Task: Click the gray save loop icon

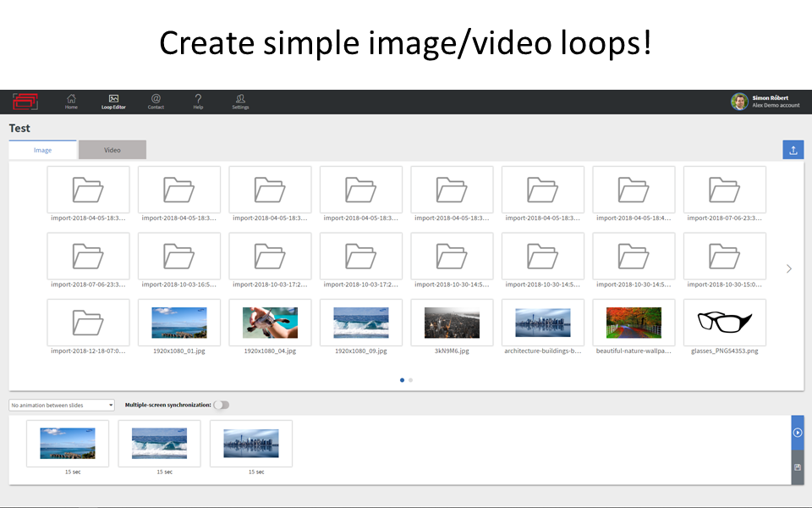Action: click(x=798, y=467)
